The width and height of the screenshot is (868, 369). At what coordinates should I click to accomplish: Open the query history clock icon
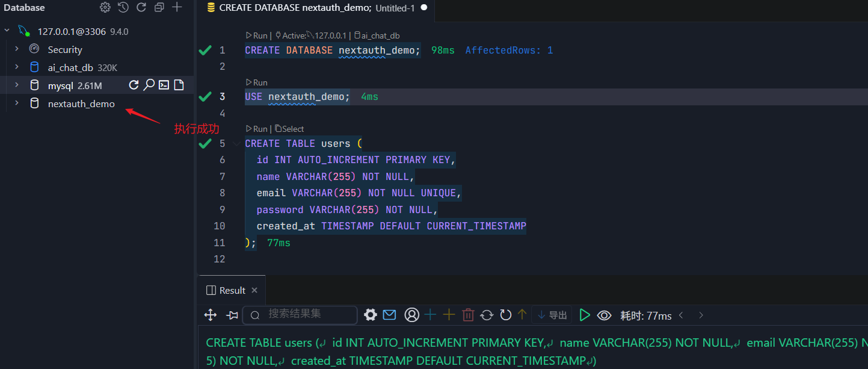coord(123,7)
